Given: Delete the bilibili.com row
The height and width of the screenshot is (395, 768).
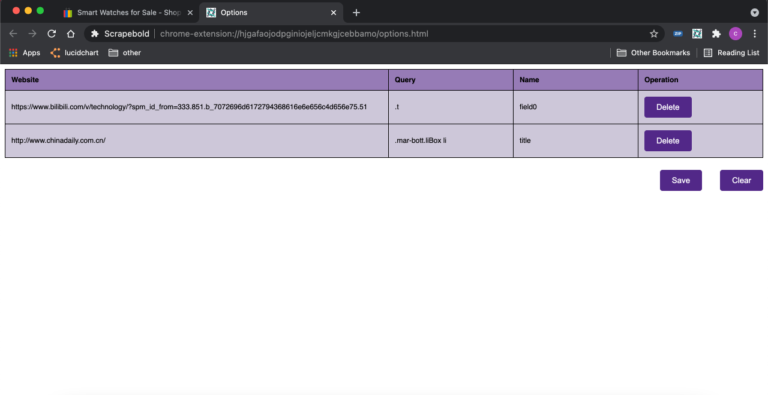Looking at the screenshot, I should point(668,107).
